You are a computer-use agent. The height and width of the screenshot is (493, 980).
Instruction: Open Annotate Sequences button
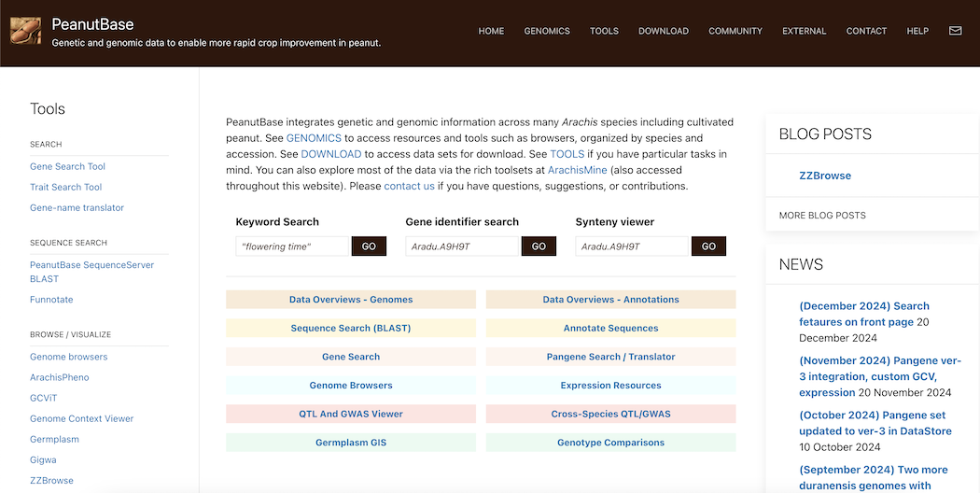coord(610,328)
